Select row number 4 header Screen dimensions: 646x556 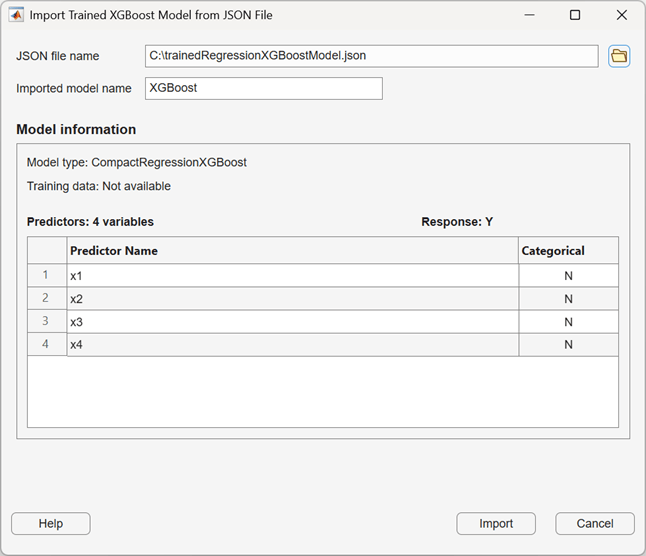tap(47, 344)
